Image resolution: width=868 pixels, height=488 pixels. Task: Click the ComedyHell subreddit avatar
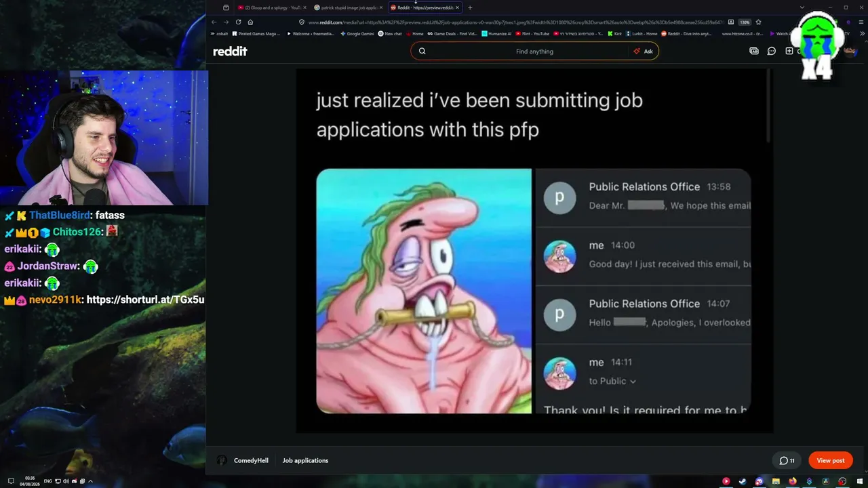click(222, 461)
